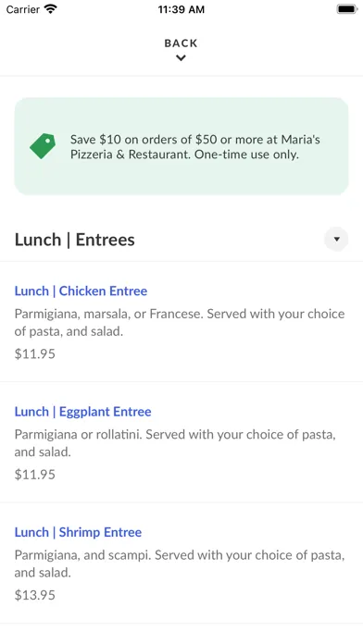This screenshot has width=363, height=644.
Task: Tap the Lunch | Entrees section heading
Action: point(75,240)
